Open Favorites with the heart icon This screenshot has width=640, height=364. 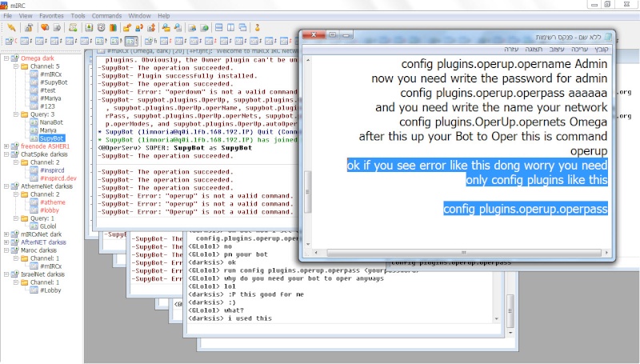point(45,28)
